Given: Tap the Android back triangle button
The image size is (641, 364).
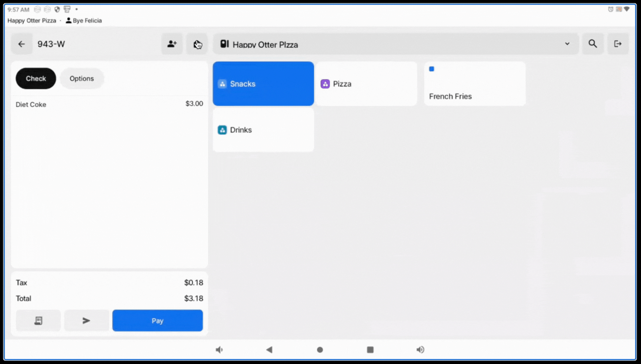Looking at the screenshot, I should tap(269, 350).
